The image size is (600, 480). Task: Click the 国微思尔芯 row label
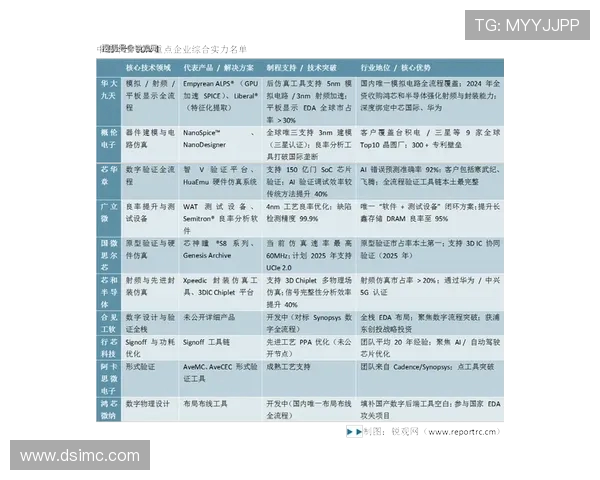(109, 255)
